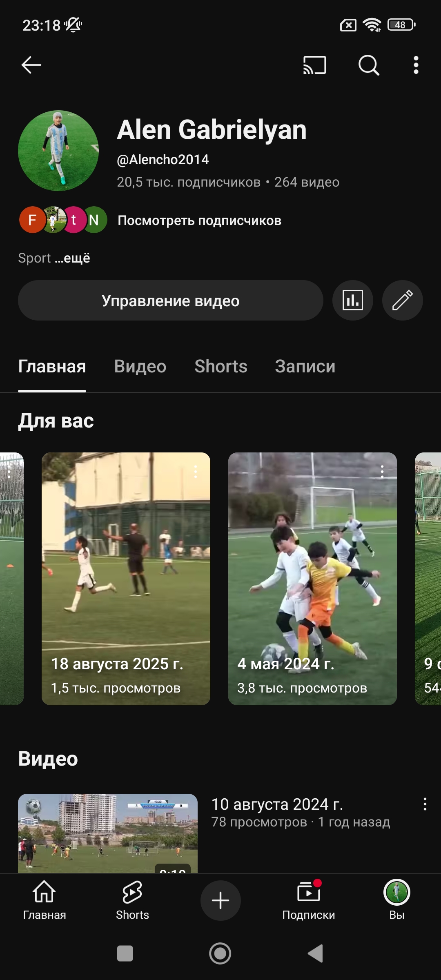The image size is (441, 980).
Task: Switch to the Видео tab
Action: [140, 366]
